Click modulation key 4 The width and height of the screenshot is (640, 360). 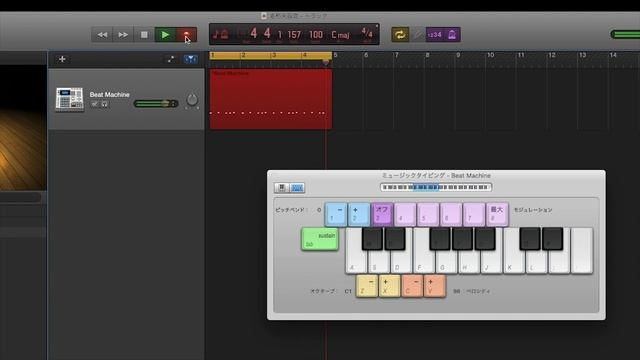coord(405,214)
